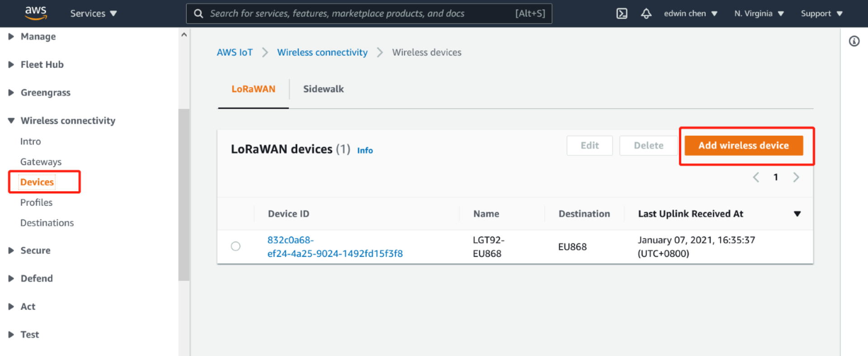Open the Support dropdown menu
This screenshot has width=868, height=356.
click(822, 14)
